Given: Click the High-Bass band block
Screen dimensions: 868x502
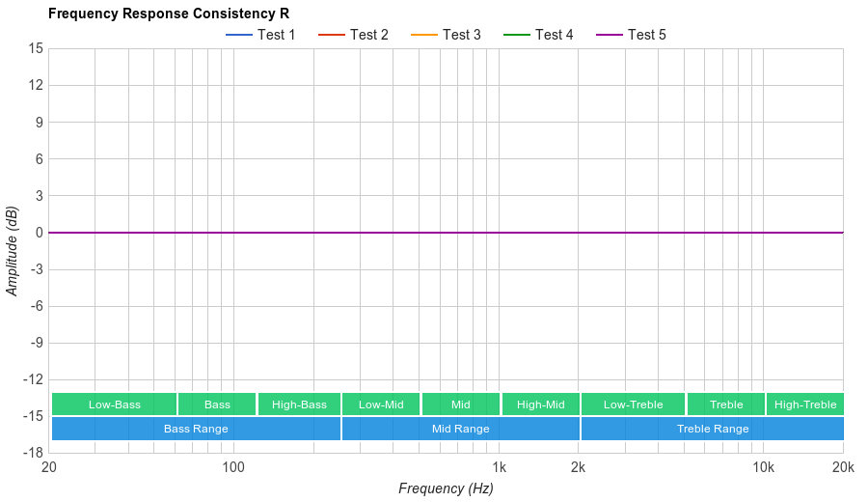Looking at the screenshot, I should point(299,404).
